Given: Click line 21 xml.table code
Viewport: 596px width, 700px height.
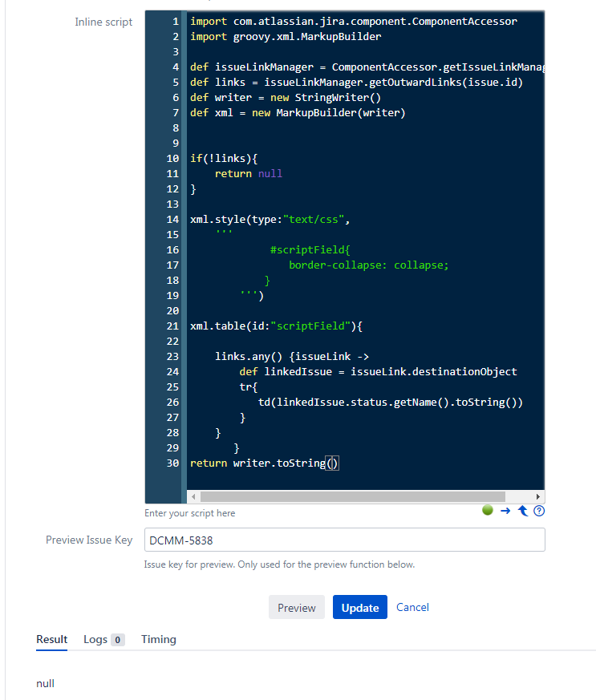Looking at the screenshot, I should 276,326.
